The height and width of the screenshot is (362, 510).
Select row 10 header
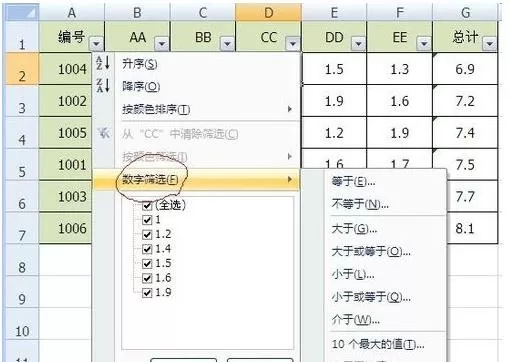(x=22, y=324)
